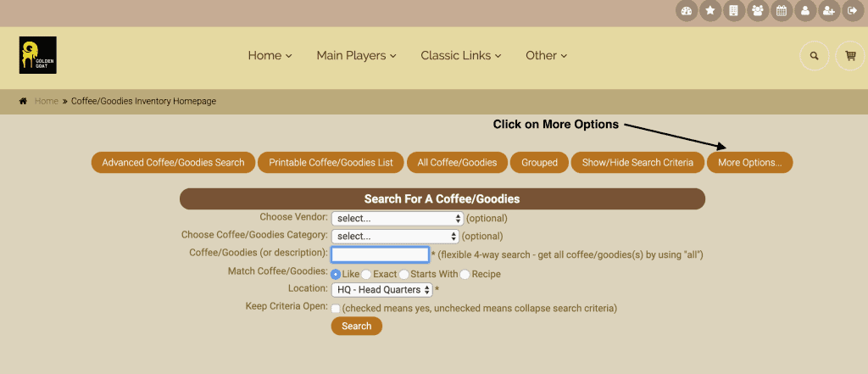Select the Exact match option

point(366,274)
